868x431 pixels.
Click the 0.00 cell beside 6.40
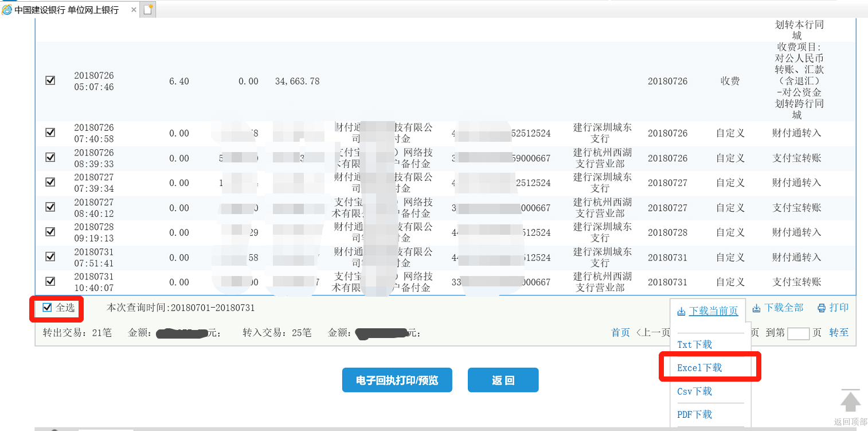tap(248, 81)
